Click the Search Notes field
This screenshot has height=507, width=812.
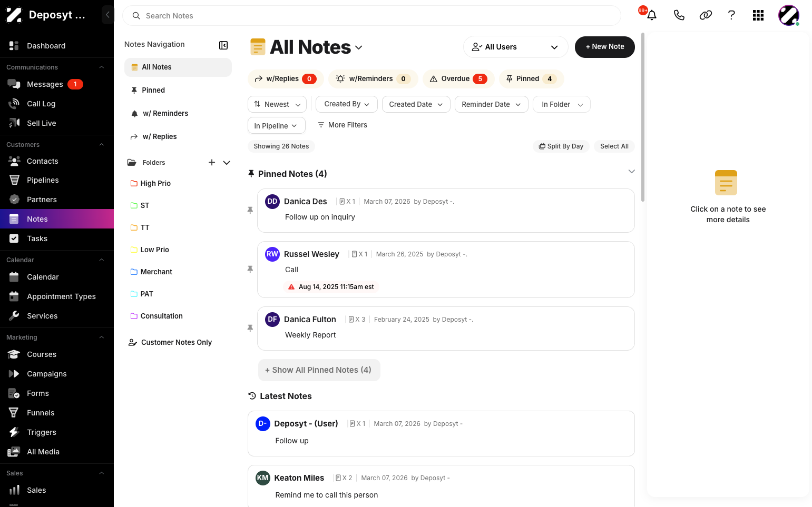(x=372, y=16)
